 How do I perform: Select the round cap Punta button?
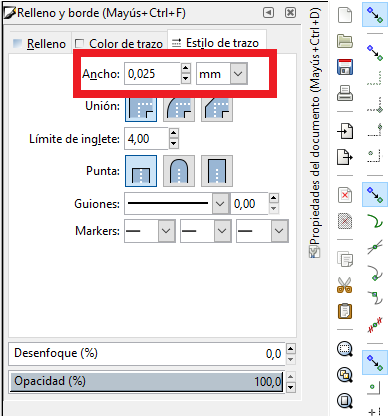tap(179, 171)
